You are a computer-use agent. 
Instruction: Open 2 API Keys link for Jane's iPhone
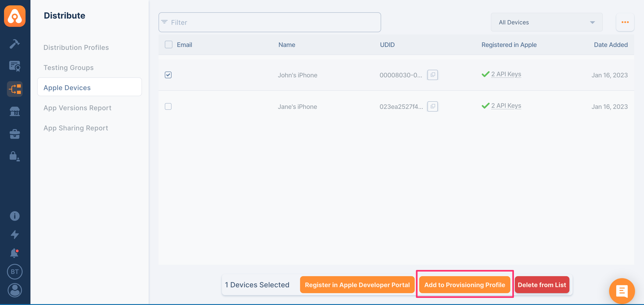(x=506, y=106)
